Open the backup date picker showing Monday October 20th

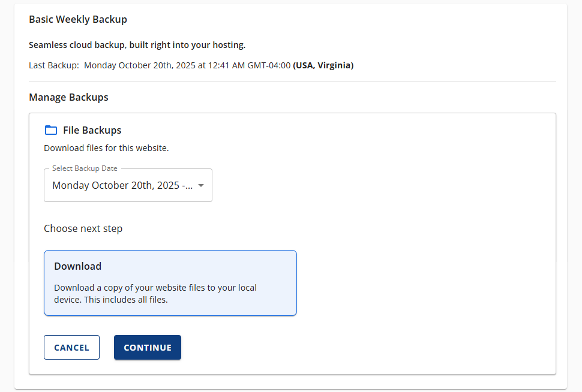coord(128,185)
